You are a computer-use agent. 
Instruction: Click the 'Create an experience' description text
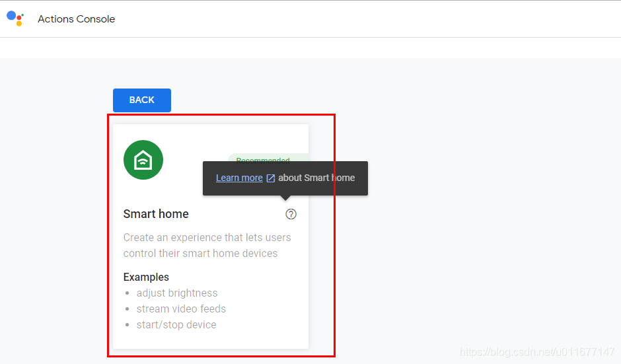point(207,245)
